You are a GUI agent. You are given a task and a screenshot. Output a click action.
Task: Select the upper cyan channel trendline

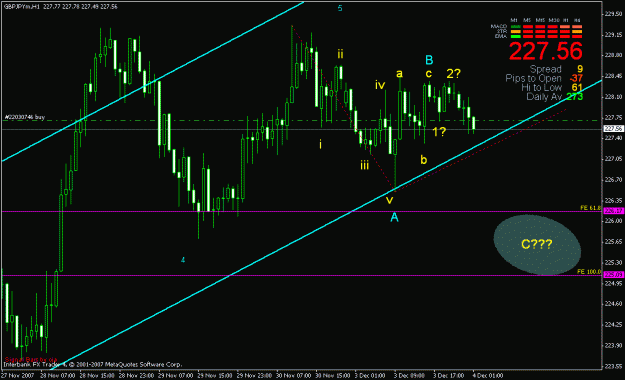pos(153,82)
